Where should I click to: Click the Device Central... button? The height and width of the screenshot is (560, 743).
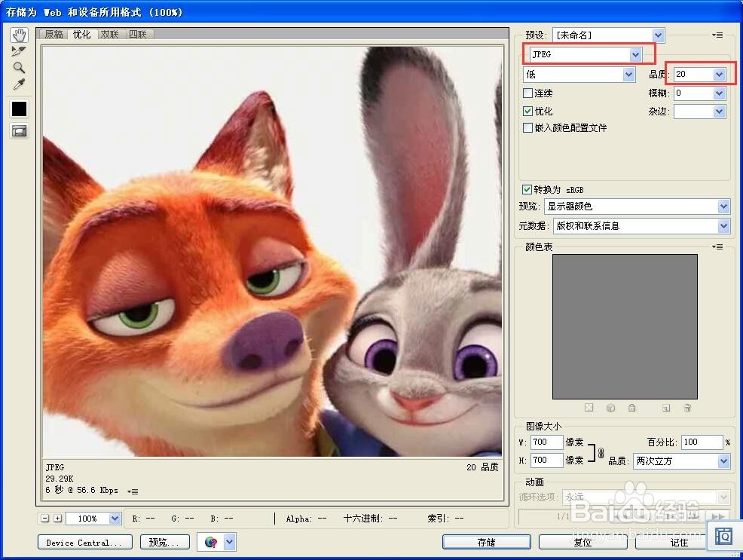[85, 543]
